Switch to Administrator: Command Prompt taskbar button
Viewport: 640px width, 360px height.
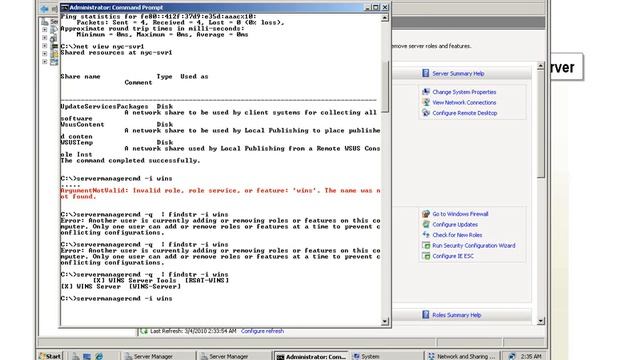pyautogui.click(x=311, y=356)
